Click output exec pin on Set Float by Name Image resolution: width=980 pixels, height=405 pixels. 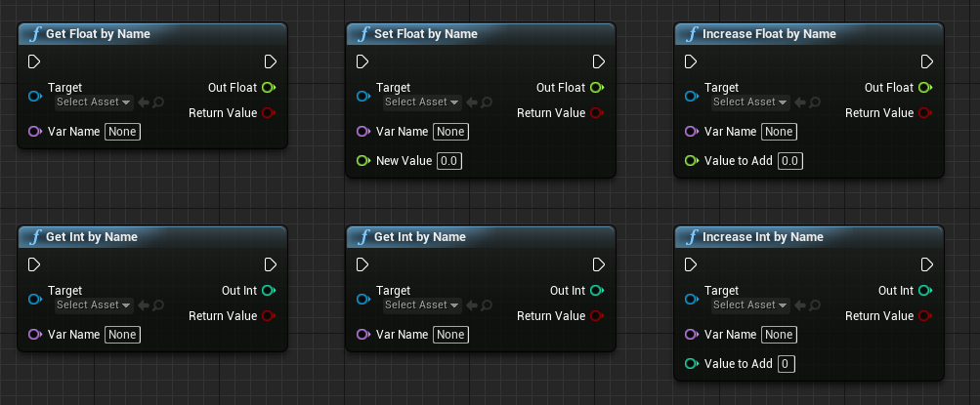[x=599, y=61]
